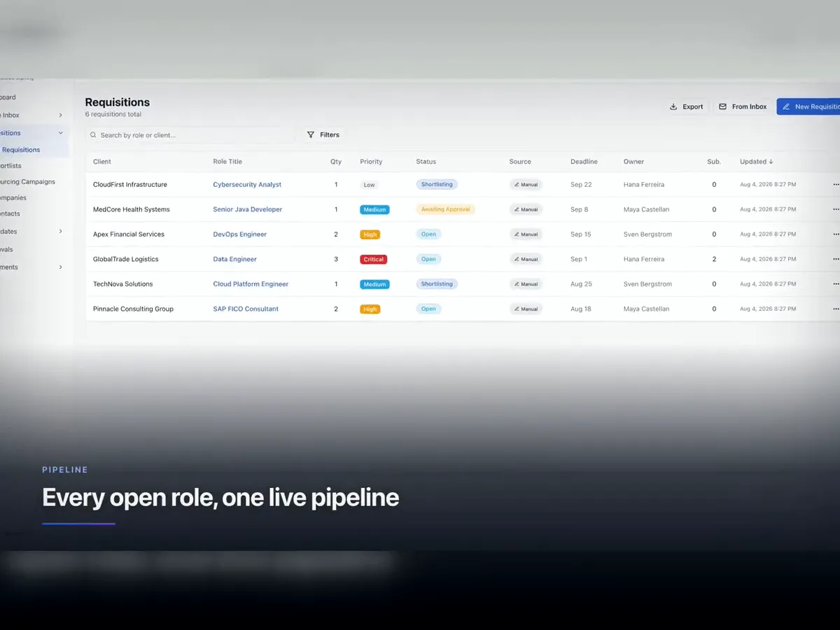Click the Awaiting Approval status badge
840x630 pixels.
pyautogui.click(x=445, y=209)
